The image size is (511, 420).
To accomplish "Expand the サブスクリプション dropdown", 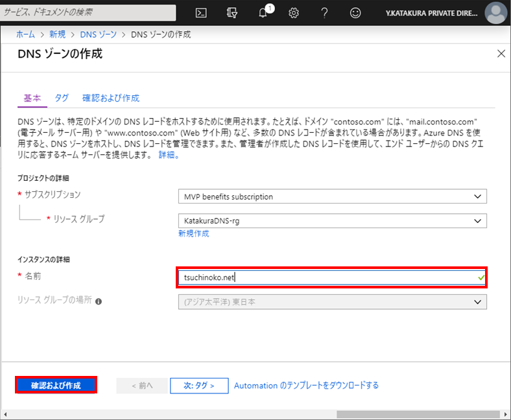I will pyautogui.click(x=333, y=196).
